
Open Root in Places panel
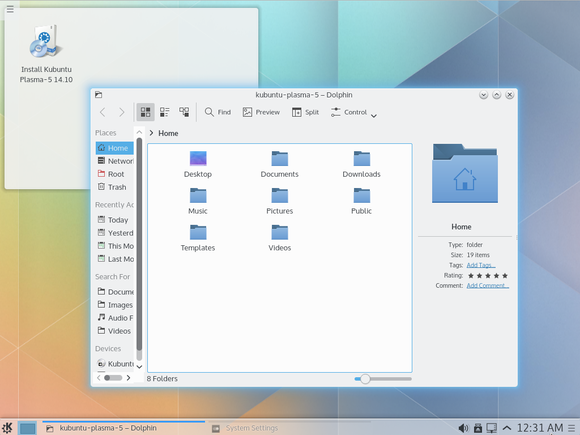(x=115, y=174)
